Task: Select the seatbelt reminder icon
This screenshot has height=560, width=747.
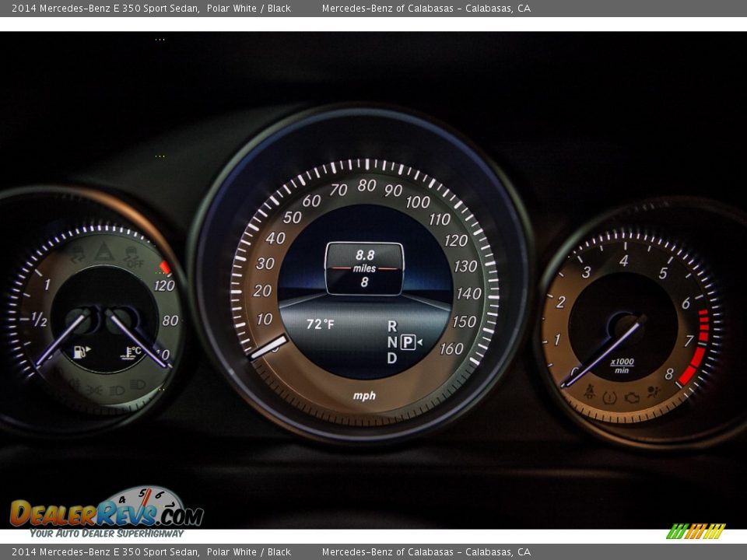Action: tap(589, 390)
